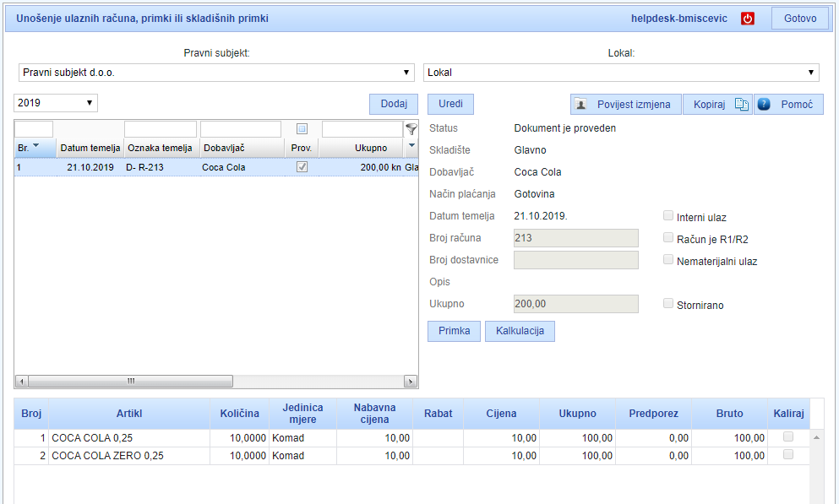Open Povijest izmjena change history

(625, 104)
